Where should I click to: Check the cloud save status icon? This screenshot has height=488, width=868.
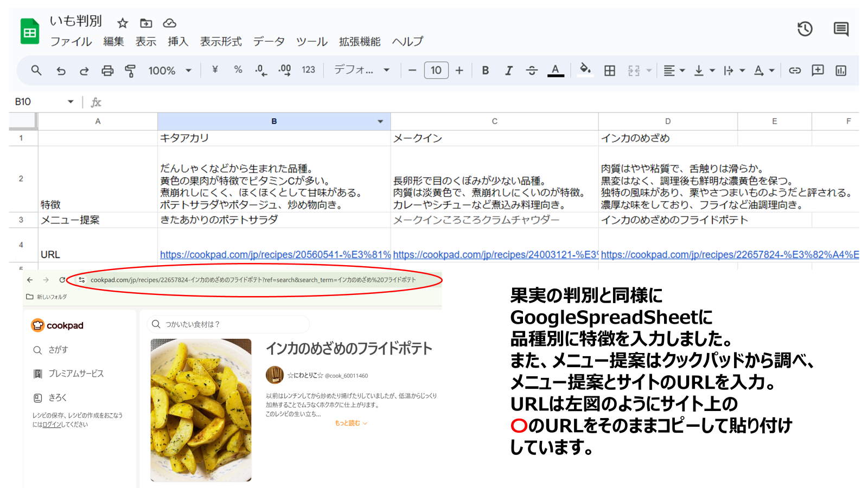pos(170,23)
